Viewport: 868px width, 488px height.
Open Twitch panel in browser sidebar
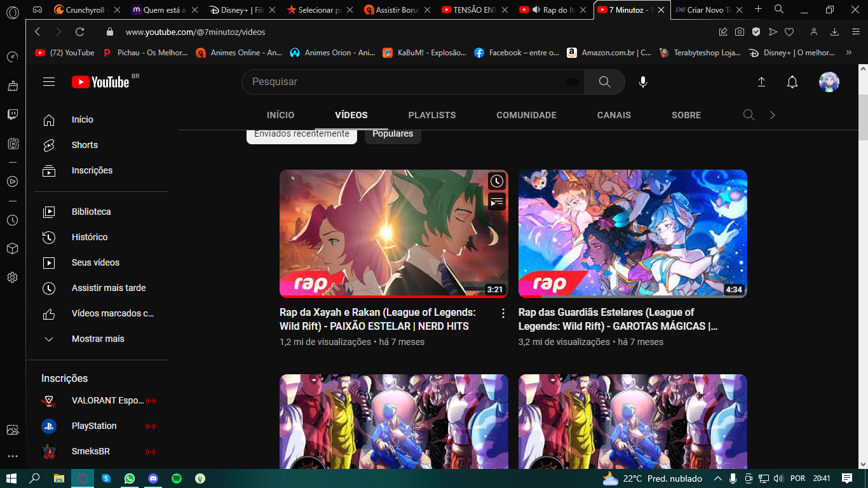(x=12, y=115)
